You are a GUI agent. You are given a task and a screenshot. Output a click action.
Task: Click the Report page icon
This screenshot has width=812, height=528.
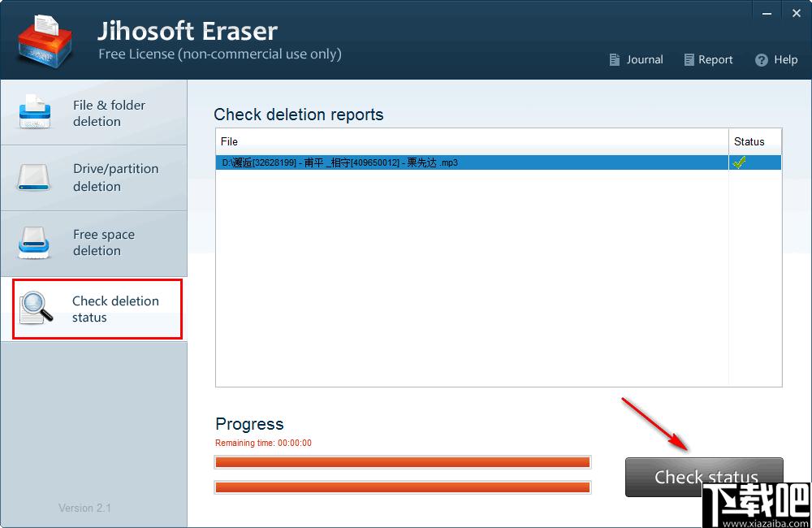click(x=689, y=60)
